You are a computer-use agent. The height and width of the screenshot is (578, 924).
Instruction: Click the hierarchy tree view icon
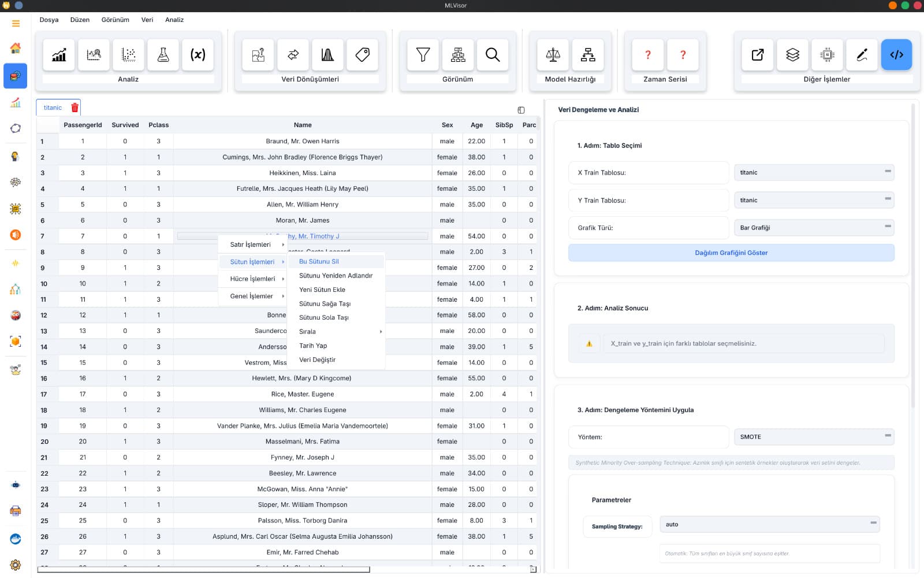(x=458, y=55)
